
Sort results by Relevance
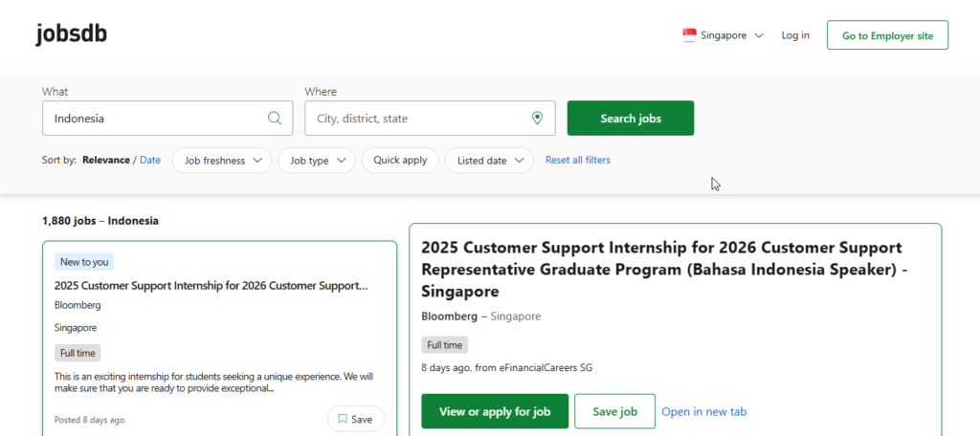click(x=106, y=160)
